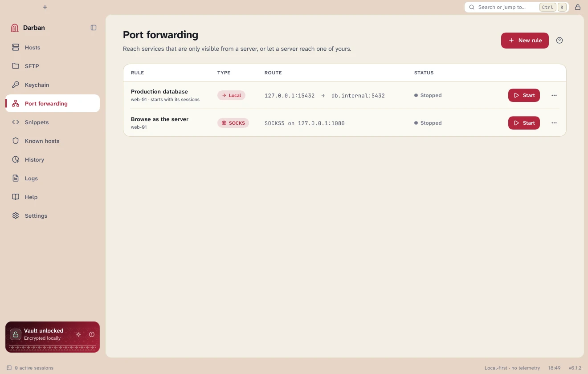Lock the vault using top-right padlock icon

(x=578, y=7)
